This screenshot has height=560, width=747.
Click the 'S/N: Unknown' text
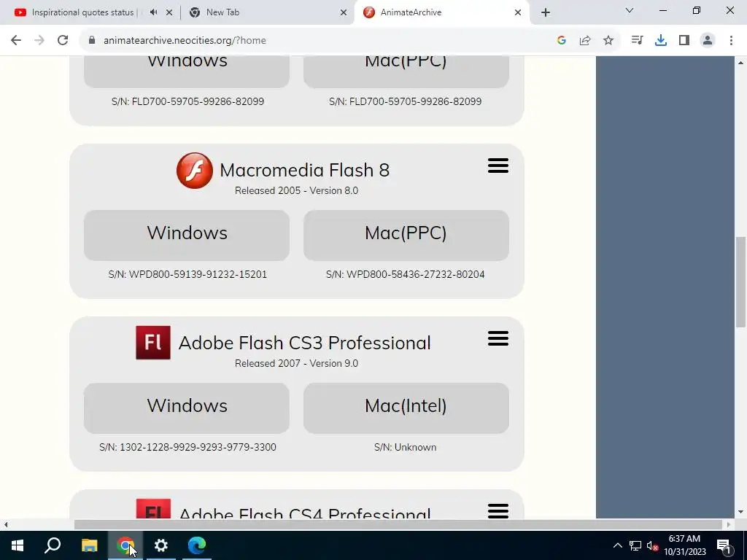tap(406, 447)
